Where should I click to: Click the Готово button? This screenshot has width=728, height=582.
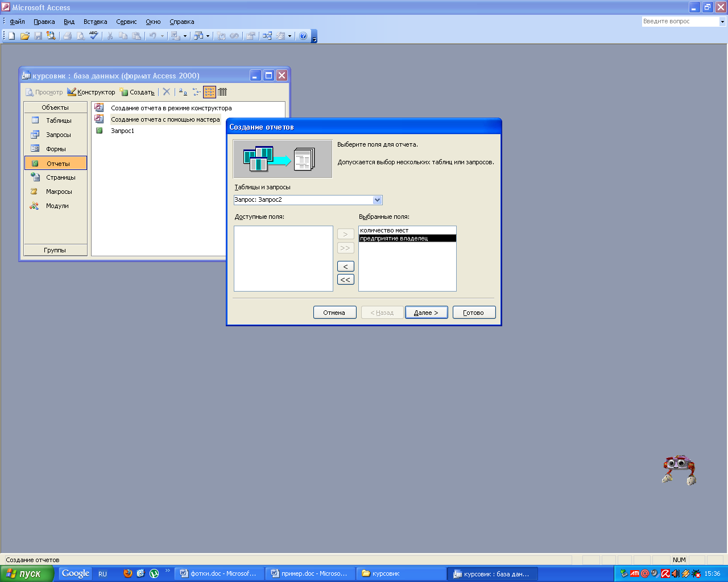(x=474, y=313)
